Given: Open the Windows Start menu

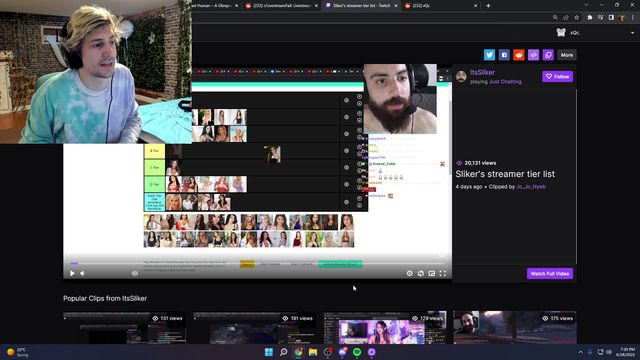Looking at the screenshot, I should (x=269, y=352).
